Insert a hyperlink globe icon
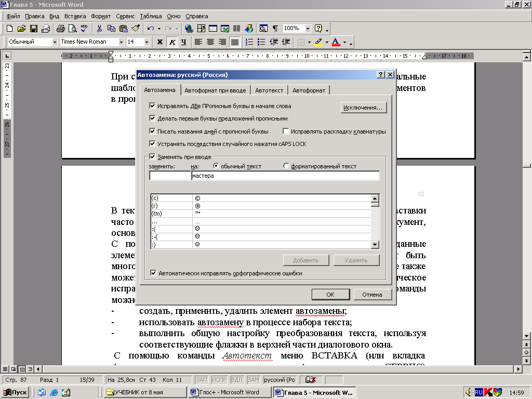532x399 pixels. coord(189,29)
